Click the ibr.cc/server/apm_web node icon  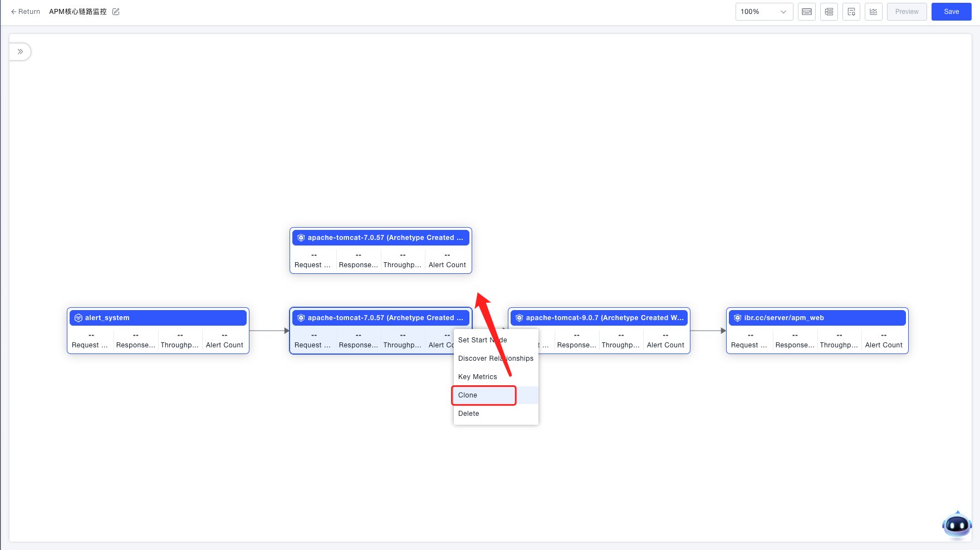pos(738,318)
